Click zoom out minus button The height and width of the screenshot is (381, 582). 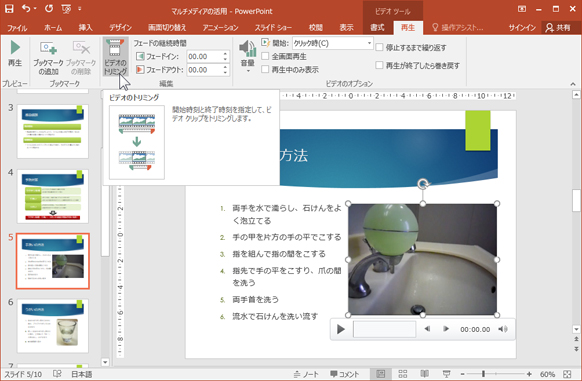click(462, 374)
